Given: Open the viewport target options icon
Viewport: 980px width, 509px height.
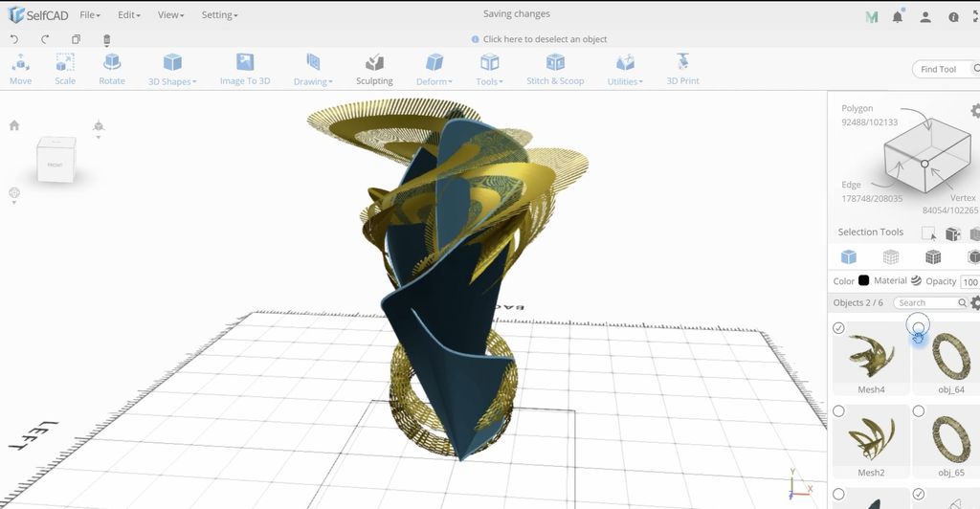Looking at the screenshot, I should point(14,194).
